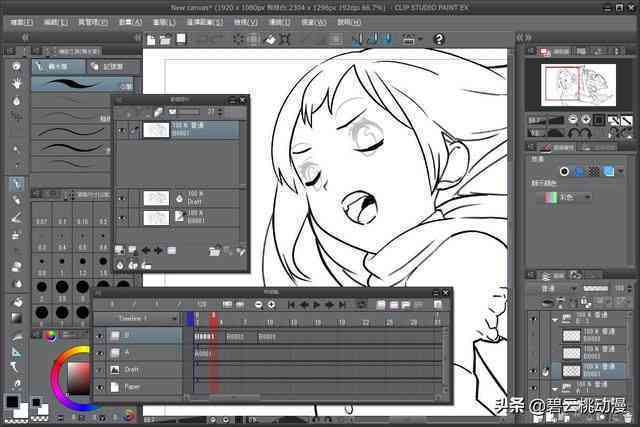Viewport: 640px width, 427px height.
Task: Toggle visibility of timeline layer B
Action: click(x=100, y=336)
